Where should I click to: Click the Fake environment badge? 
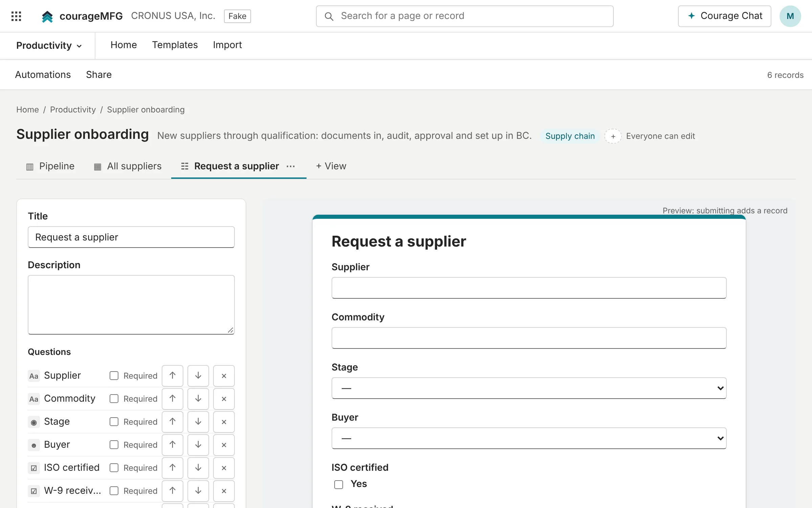[237, 16]
